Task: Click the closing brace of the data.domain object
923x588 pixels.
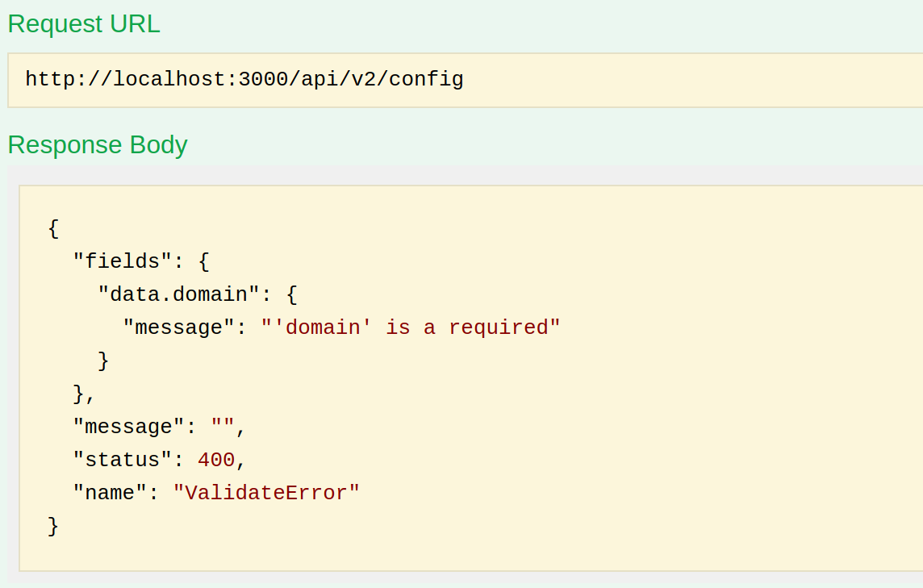Action: 103,361
